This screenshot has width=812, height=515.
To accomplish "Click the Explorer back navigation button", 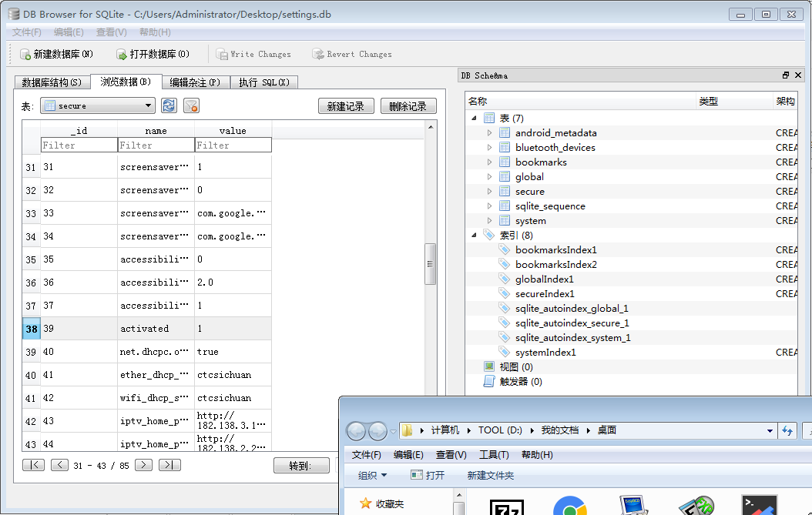I will tap(356, 430).
